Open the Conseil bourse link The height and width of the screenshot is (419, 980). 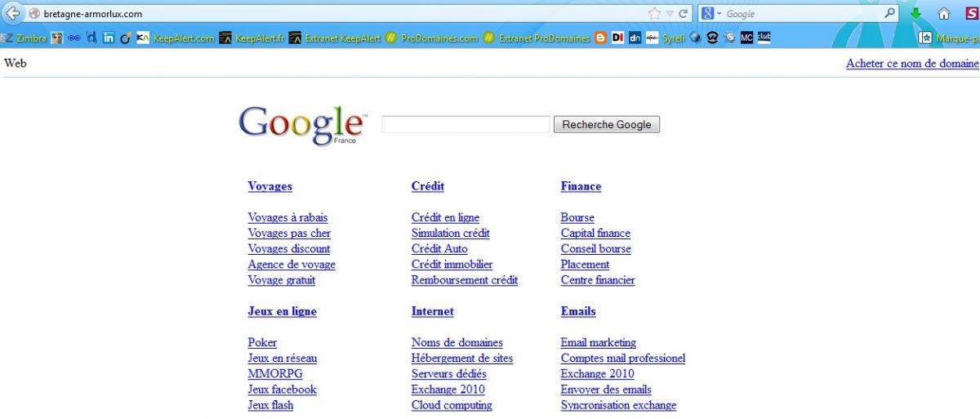[596, 248]
